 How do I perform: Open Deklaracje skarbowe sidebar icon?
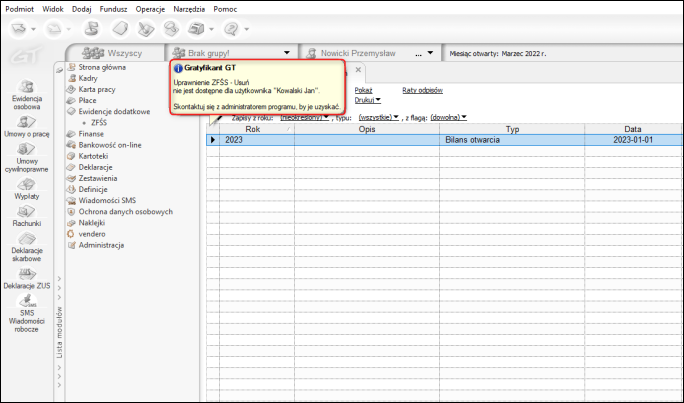[27, 247]
